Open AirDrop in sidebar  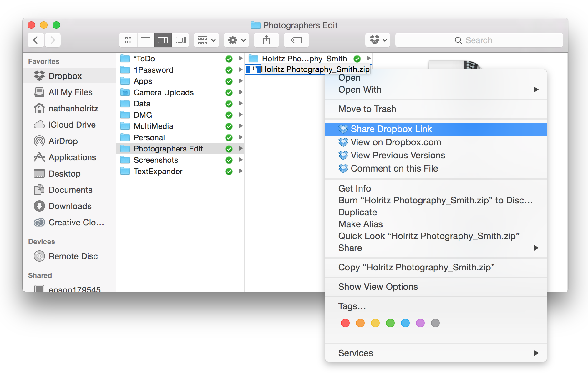tap(69, 141)
